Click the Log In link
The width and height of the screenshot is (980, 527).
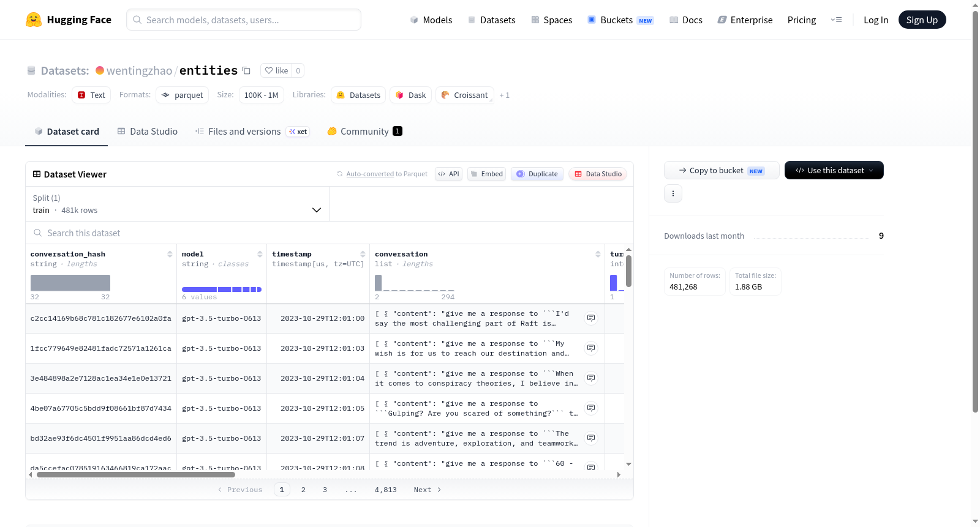coord(875,20)
